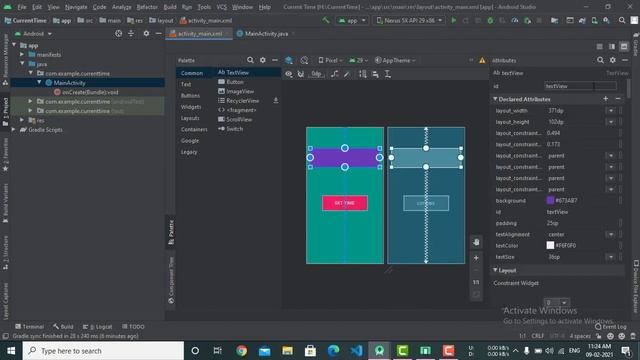The width and height of the screenshot is (640, 360).
Task: Click the background color swatch #673AB7
Action: 550,200
